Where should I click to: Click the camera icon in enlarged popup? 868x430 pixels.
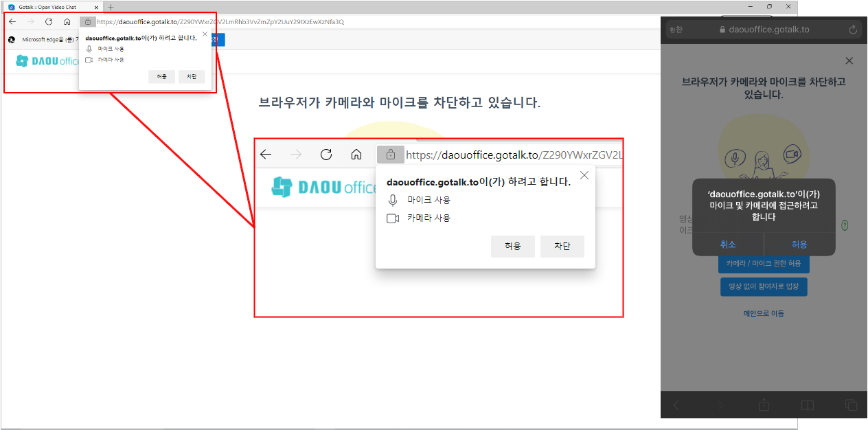click(x=393, y=218)
